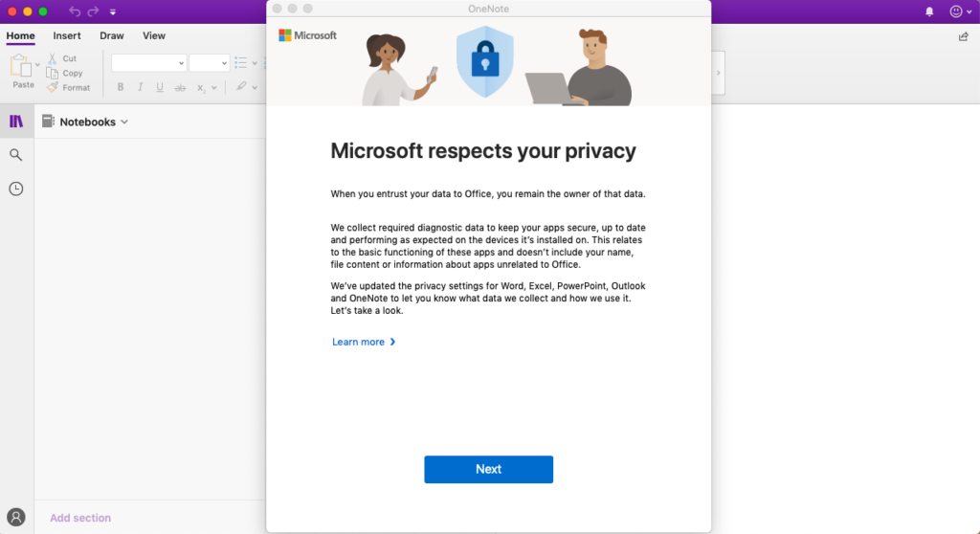980x534 pixels.
Task: Click the Paste clipboard icon
Action: coord(21,66)
